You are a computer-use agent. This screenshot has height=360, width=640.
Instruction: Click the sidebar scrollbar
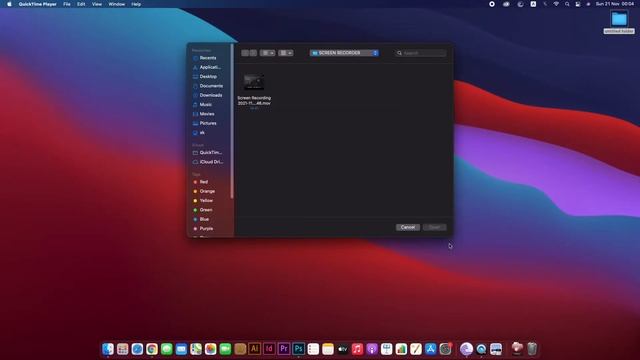pos(232,121)
